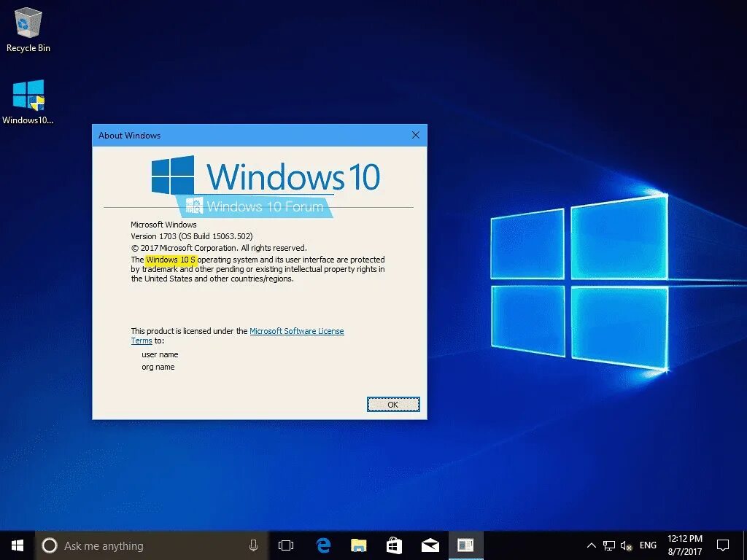This screenshot has height=560, width=747.
Task: Open the Windows10 desktop shortcut
Action: 28,95
